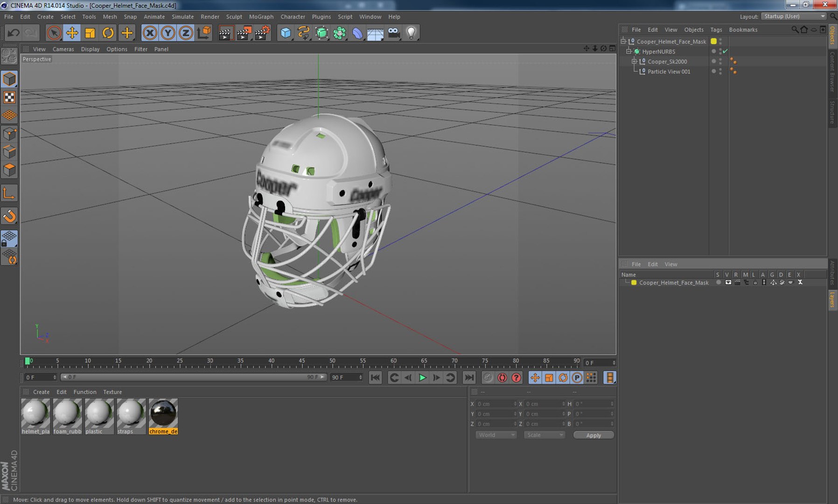Toggle Z axis lock
This screenshot has height=504, width=838.
186,33
